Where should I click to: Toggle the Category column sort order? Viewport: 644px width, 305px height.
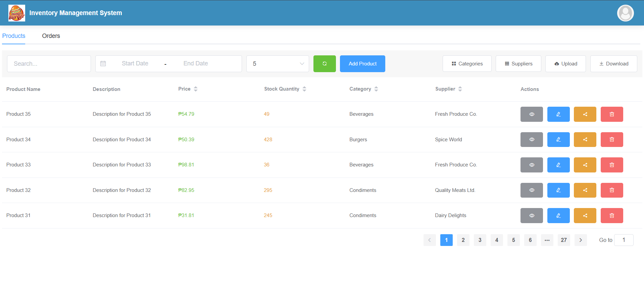[x=376, y=89]
